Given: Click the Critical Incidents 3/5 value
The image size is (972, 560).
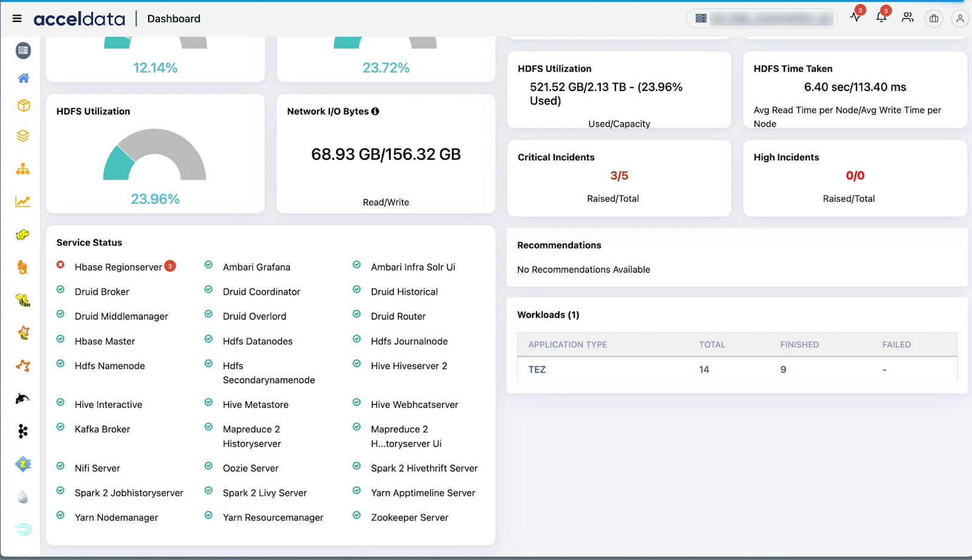Looking at the screenshot, I should [x=619, y=176].
